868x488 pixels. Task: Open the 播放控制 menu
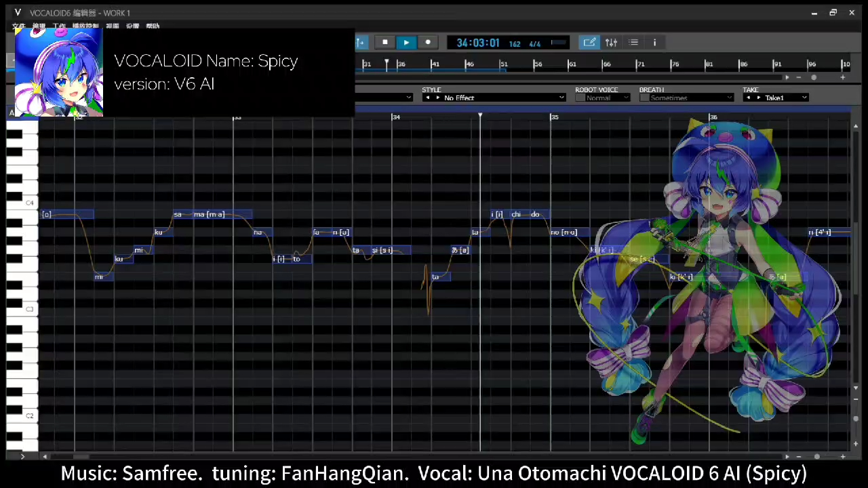(85, 26)
